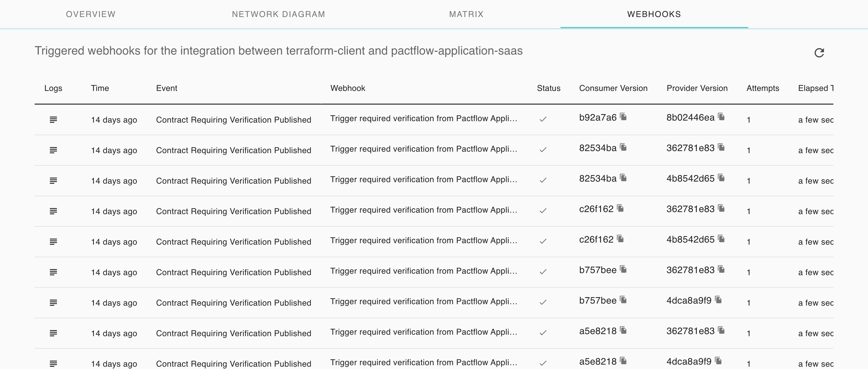Open logs for a5e8218 / 362781e83 row

[53, 333]
